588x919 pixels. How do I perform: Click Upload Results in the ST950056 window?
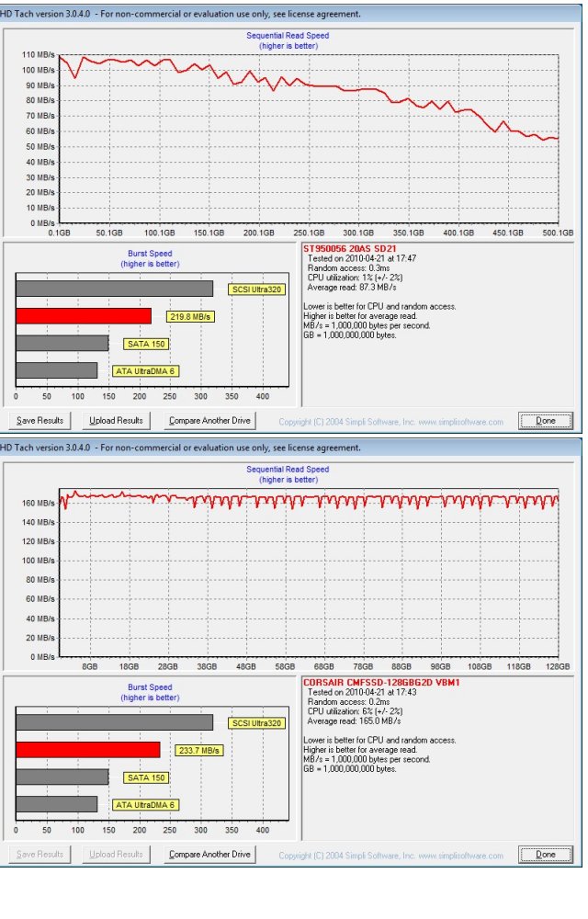coord(116,420)
